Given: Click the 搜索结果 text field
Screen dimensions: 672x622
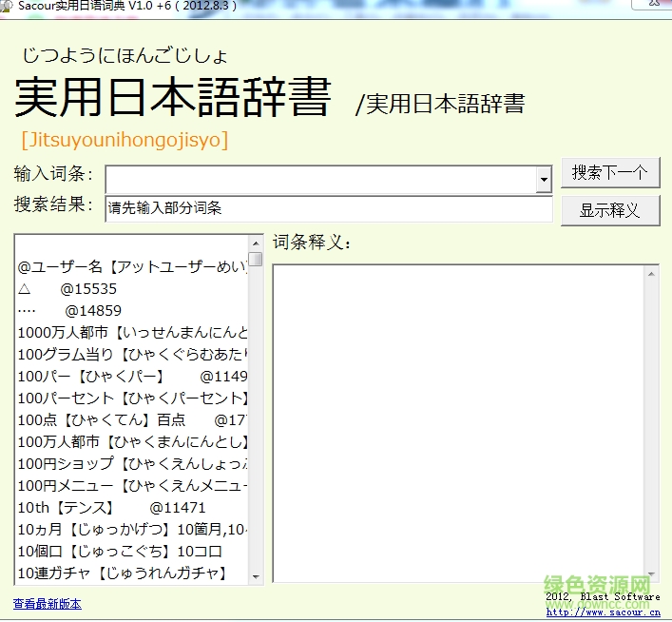Looking at the screenshot, I should coord(329,209).
